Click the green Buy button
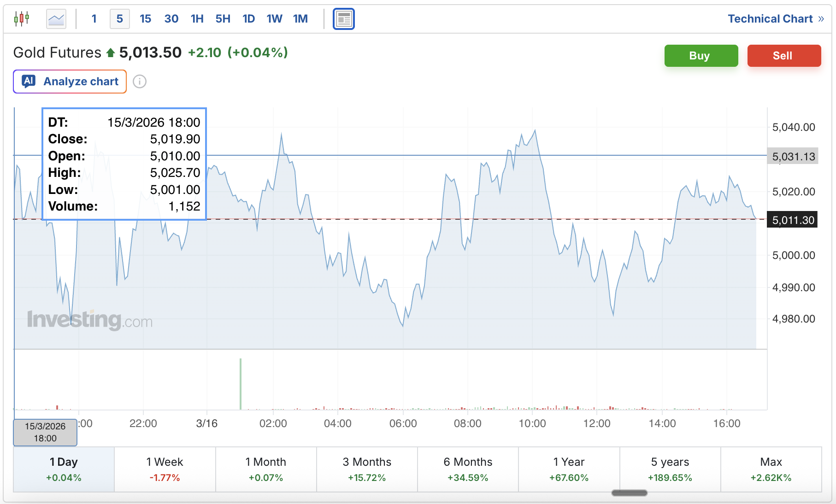Viewport: 836px width, 504px height. (701, 55)
